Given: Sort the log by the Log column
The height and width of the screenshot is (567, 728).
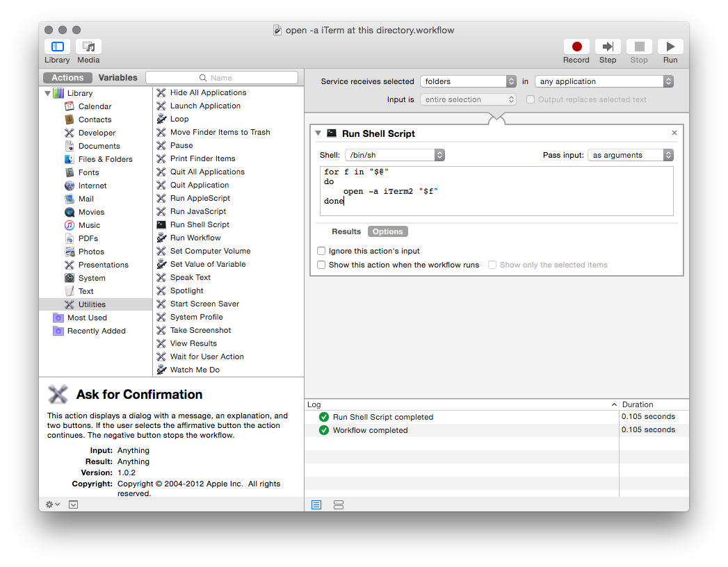Looking at the screenshot, I should pyautogui.click(x=462, y=404).
